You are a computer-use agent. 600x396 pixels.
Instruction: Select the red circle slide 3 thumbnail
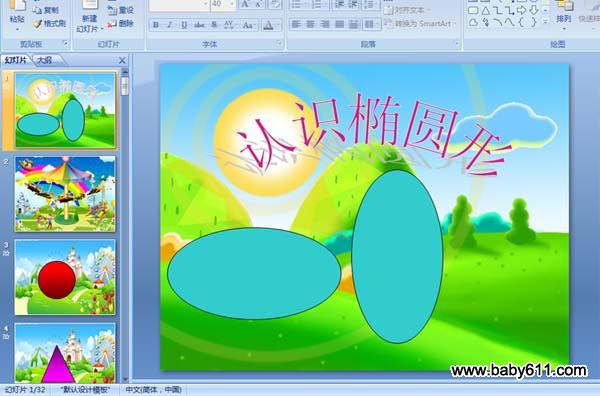coord(65,277)
